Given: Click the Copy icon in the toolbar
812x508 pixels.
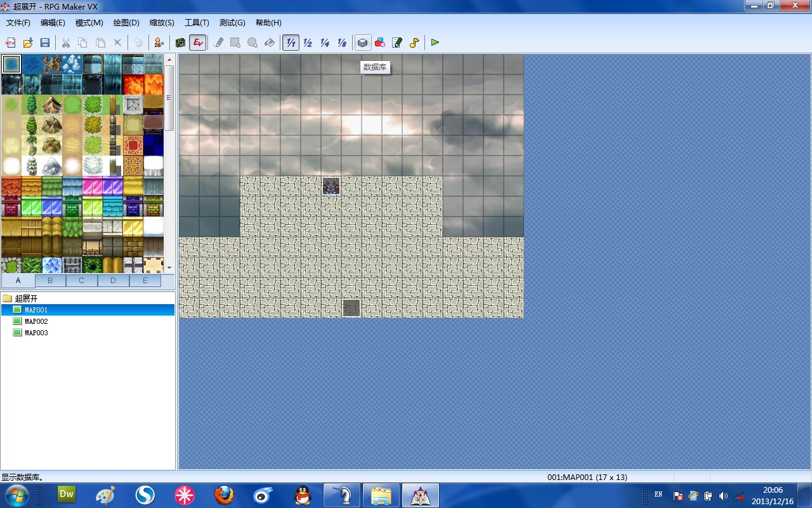Looking at the screenshot, I should pyautogui.click(x=82, y=43).
